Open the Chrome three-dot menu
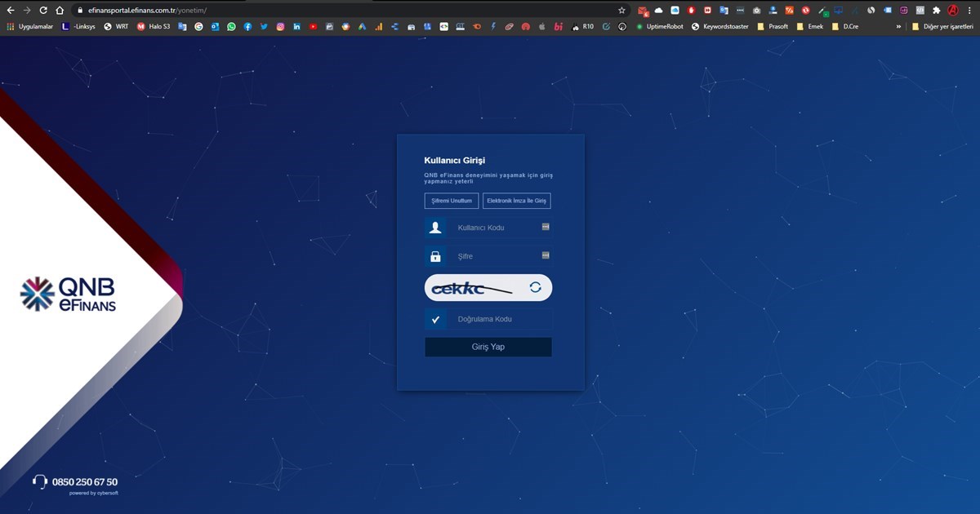This screenshot has width=980, height=514. pos(969,11)
